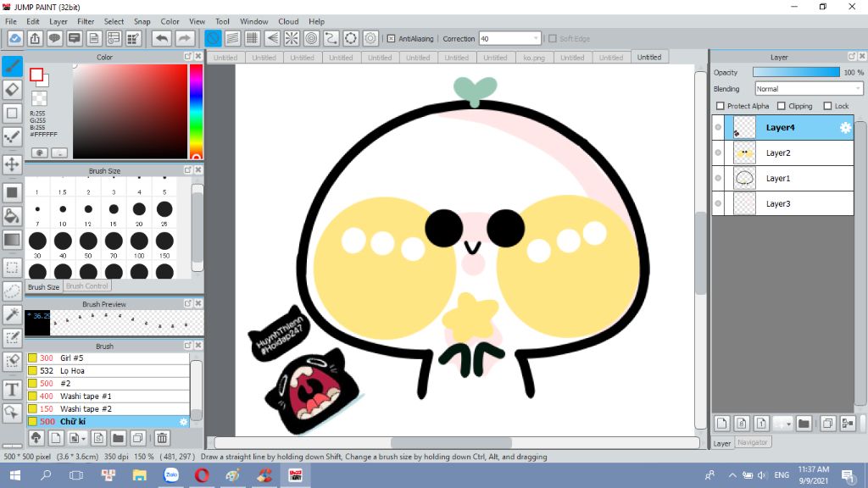
Task: Click the export share icon
Action: click(x=35, y=38)
